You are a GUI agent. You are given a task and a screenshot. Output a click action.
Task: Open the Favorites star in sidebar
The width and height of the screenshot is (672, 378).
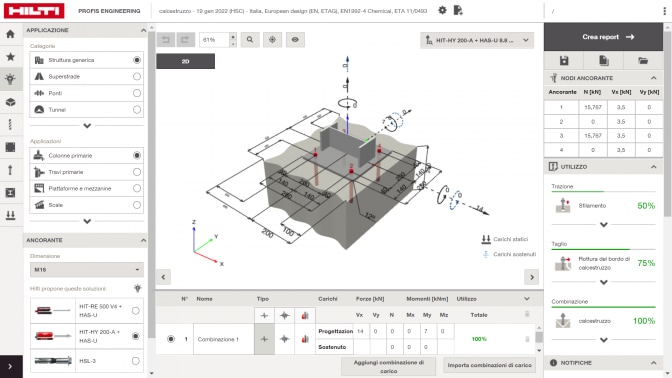click(11, 57)
